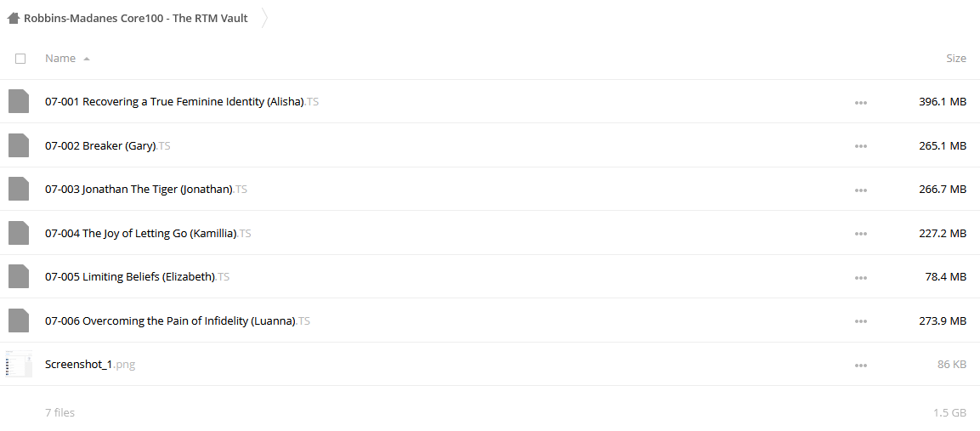Image resolution: width=980 pixels, height=431 pixels.
Task: Click the home icon in the breadcrumb
Action: [13, 18]
